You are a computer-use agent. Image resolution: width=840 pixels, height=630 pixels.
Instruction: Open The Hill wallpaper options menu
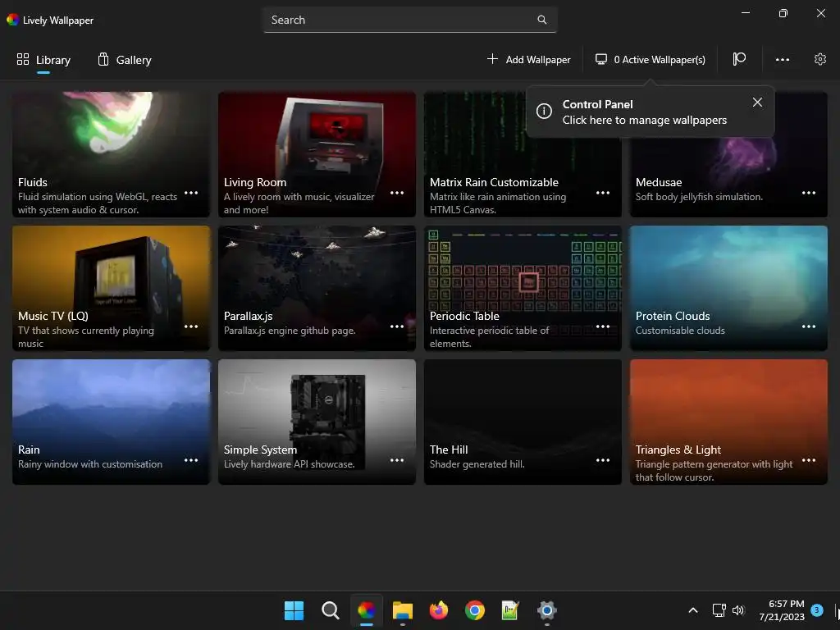[x=603, y=460]
